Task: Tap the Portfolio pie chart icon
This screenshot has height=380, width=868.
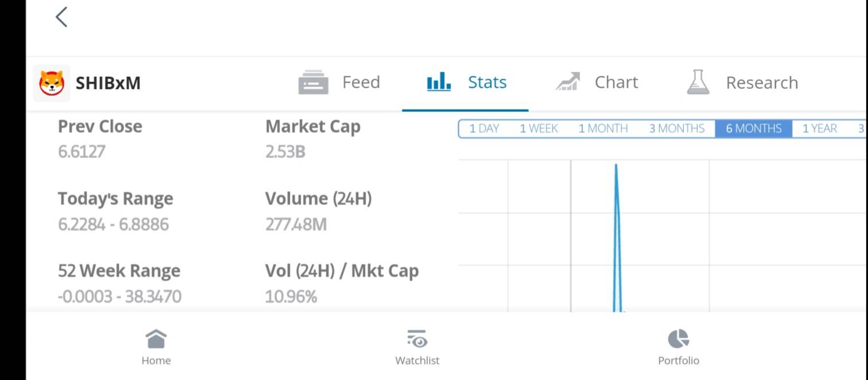Action: [678, 339]
